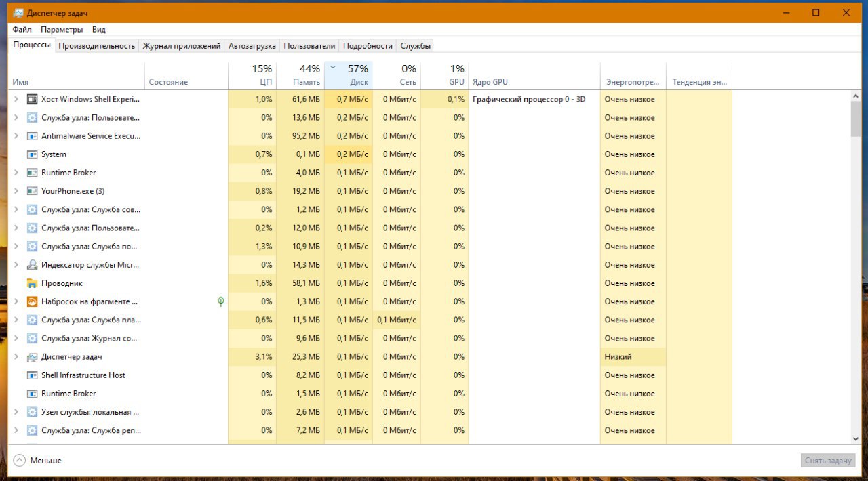Sort by the Сеть column header
Screen dimensions: 868x481
tap(397, 75)
